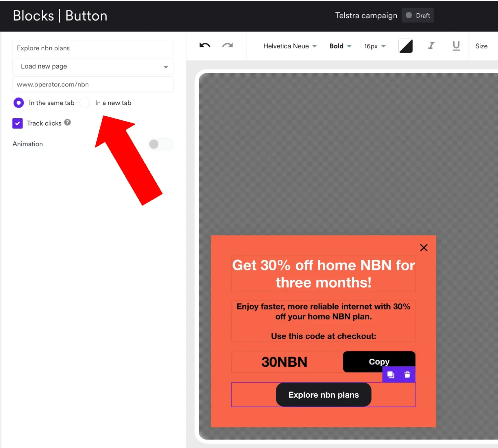Click the Blocks | Button header title

coord(60,16)
